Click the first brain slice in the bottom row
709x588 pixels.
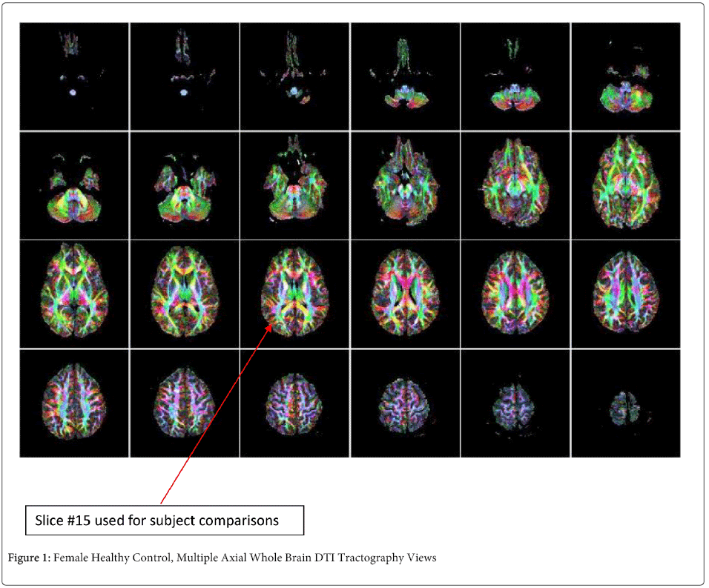tap(73, 403)
